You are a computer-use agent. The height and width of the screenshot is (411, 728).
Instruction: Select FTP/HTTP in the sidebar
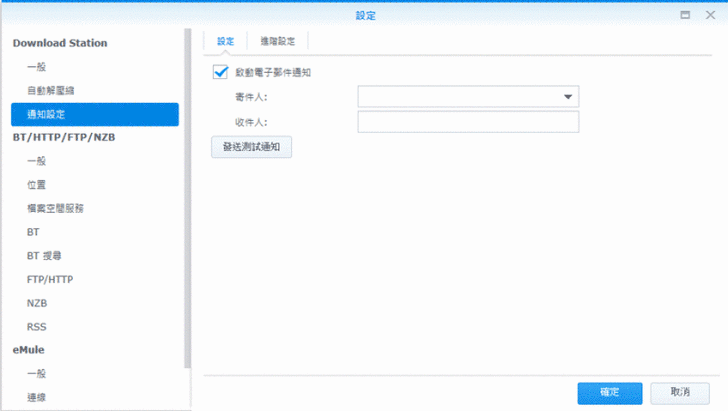tap(50, 279)
